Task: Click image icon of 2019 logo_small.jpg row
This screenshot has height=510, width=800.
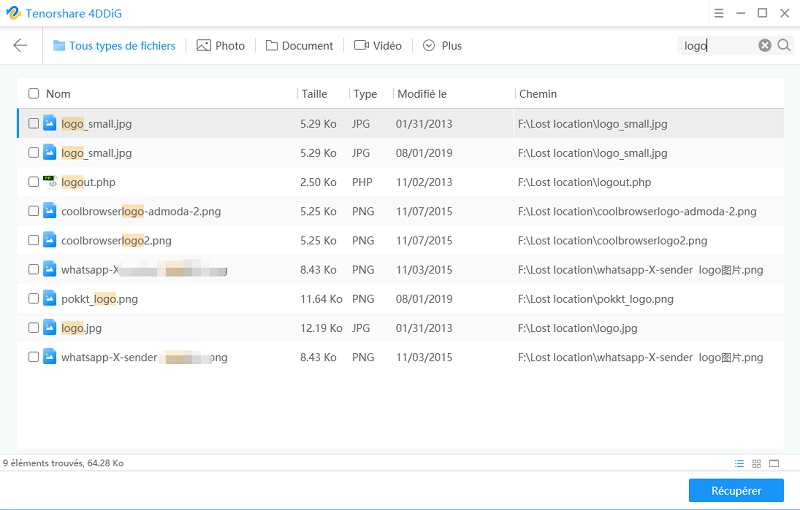Action: pyautogui.click(x=49, y=152)
